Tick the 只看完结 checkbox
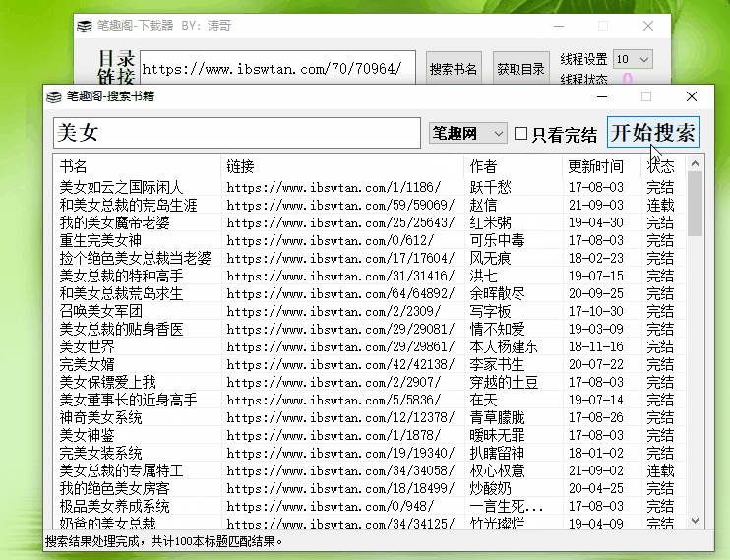Screen dimensions: 730x560 tap(521, 134)
